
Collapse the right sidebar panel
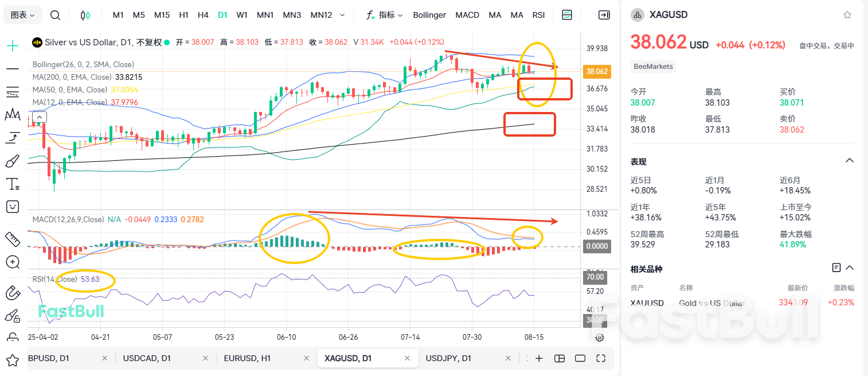coord(604,15)
